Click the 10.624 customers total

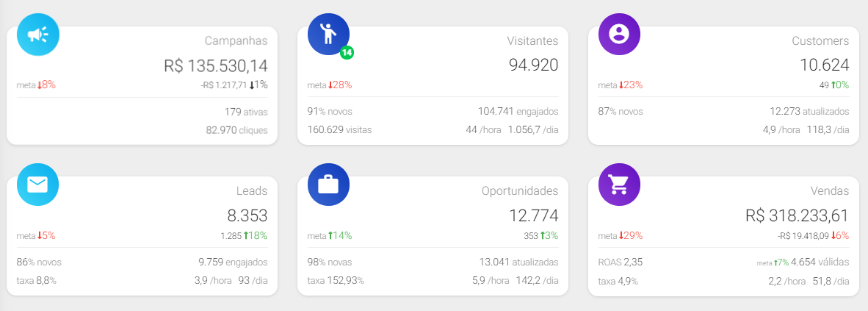pos(824,65)
